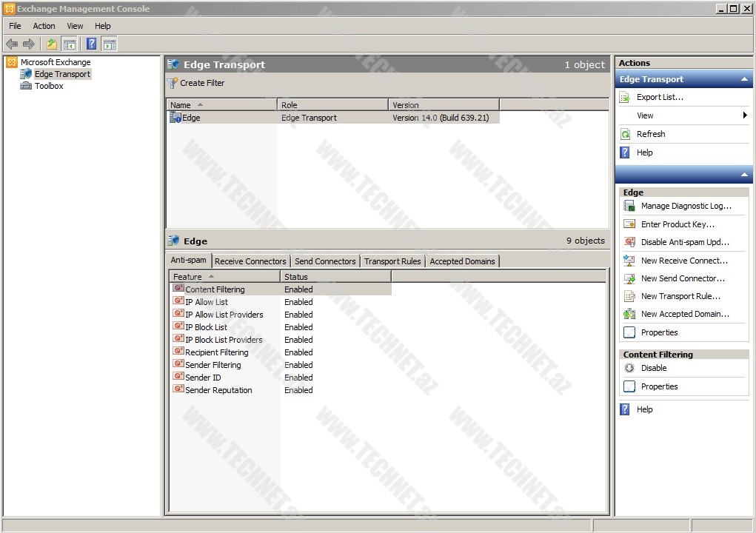Select the Sender Reputation feature row

[x=218, y=390]
